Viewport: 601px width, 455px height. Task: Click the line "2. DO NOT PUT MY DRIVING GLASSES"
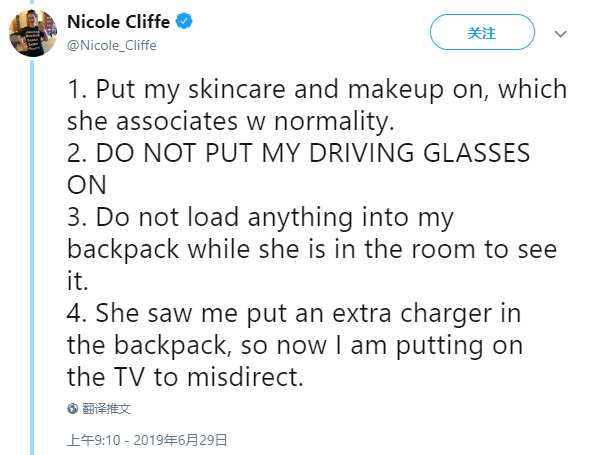(x=312, y=154)
